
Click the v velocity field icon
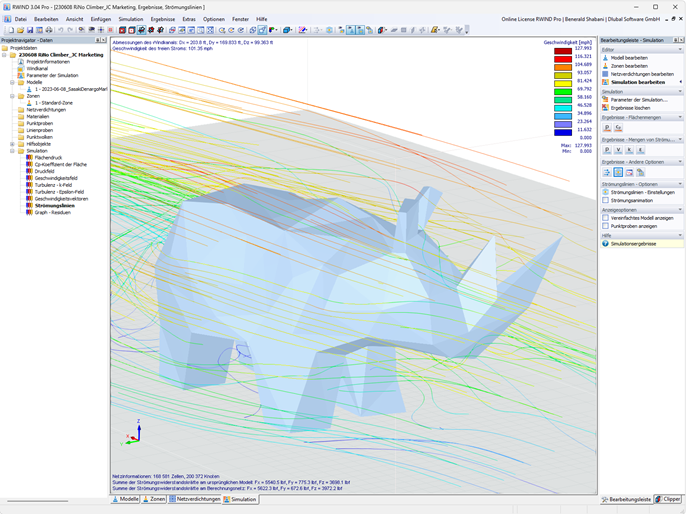pyautogui.click(x=618, y=150)
